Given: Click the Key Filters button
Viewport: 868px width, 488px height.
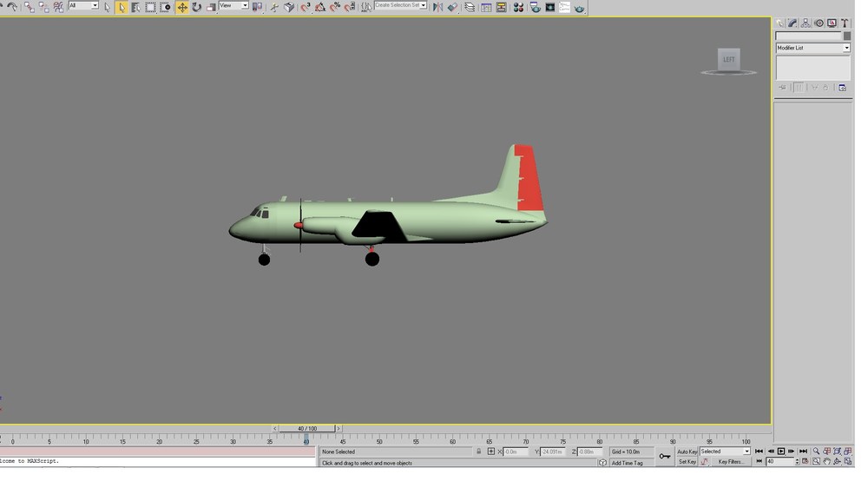Looking at the screenshot, I should click(x=730, y=461).
